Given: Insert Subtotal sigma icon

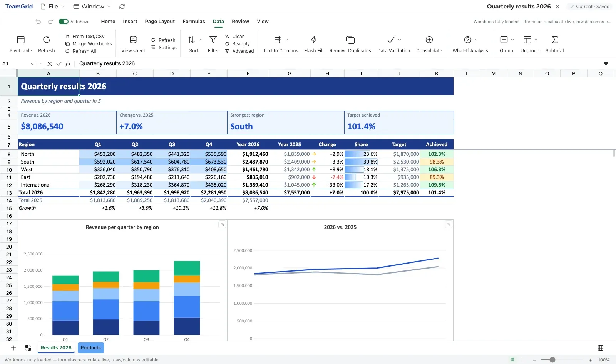Looking at the screenshot, I should tap(555, 40).
